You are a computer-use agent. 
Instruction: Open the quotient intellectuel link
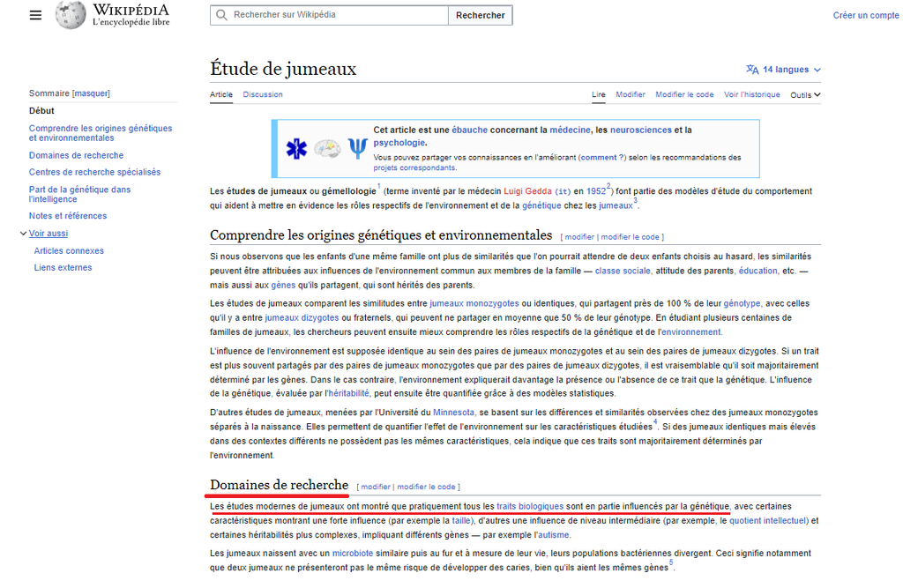[768, 521]
